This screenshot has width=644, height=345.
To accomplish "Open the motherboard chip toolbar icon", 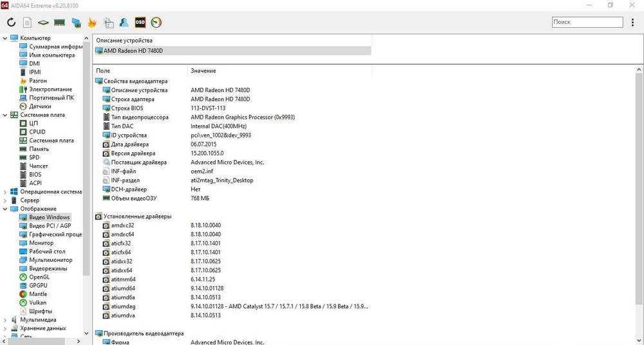I will pos(43,22).
